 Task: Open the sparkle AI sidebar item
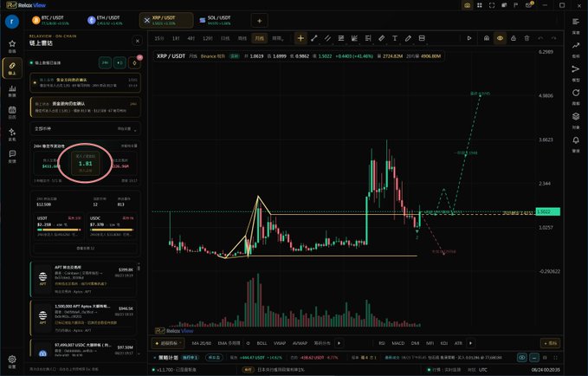pyautogui.click(x=12, y=134)
